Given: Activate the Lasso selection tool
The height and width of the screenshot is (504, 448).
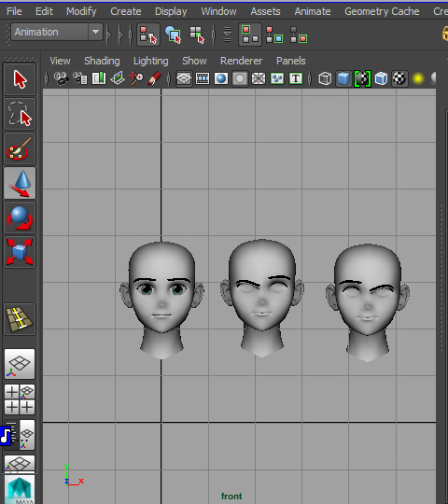Looking at the screenshot, I should [x=20, y=114].
